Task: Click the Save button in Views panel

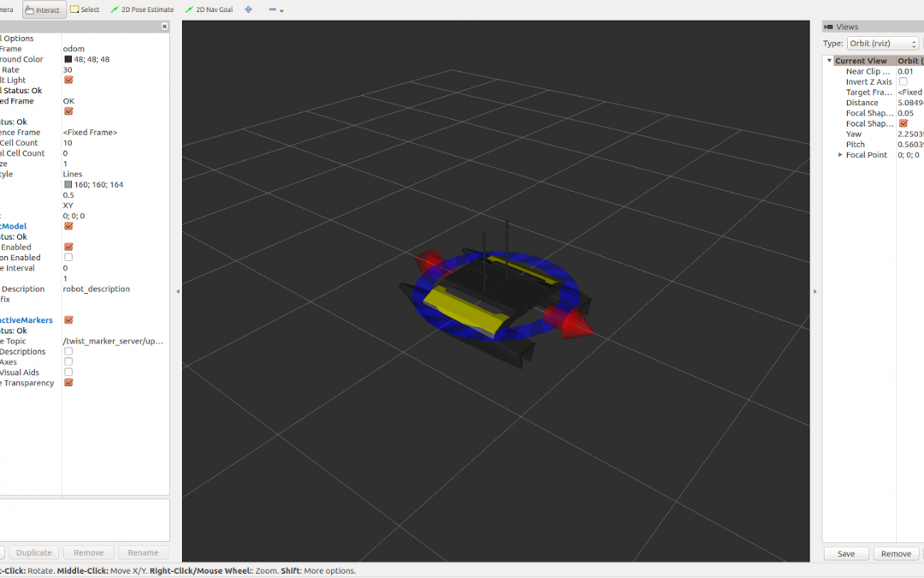Action: (x=845, y=554)
